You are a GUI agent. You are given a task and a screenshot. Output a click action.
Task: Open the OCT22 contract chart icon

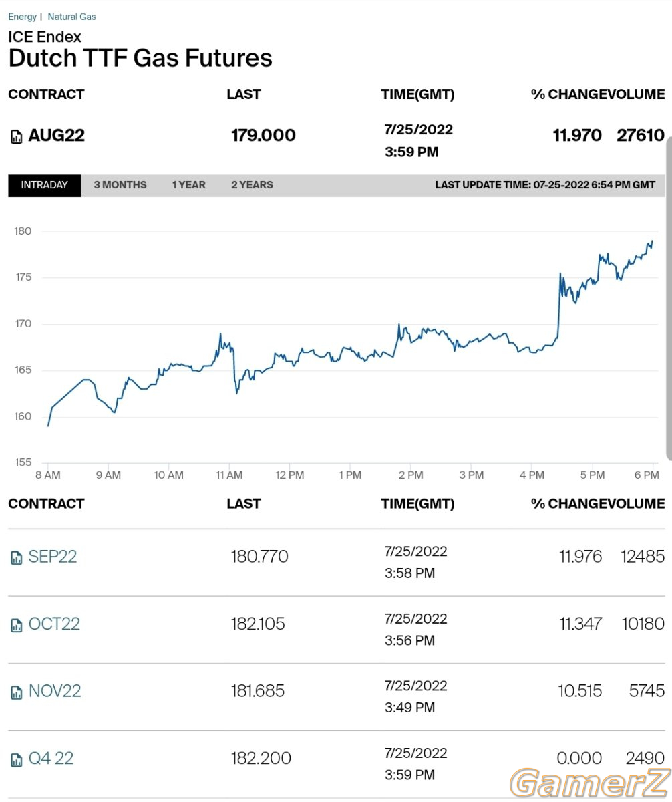click(x=16, y=626)
